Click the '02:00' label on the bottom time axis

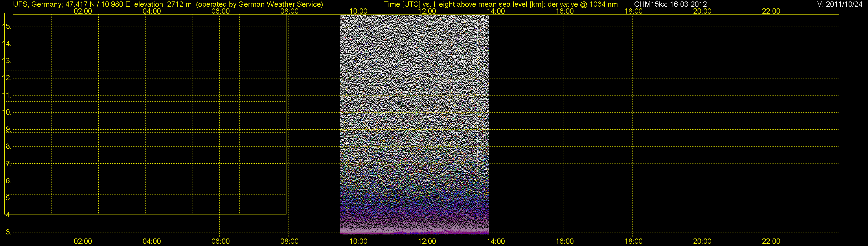point(82,241)
